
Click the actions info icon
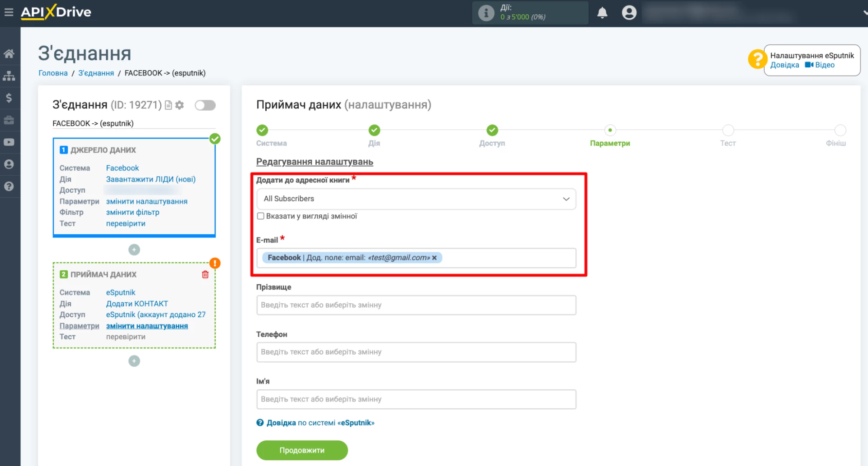[486, 13]
